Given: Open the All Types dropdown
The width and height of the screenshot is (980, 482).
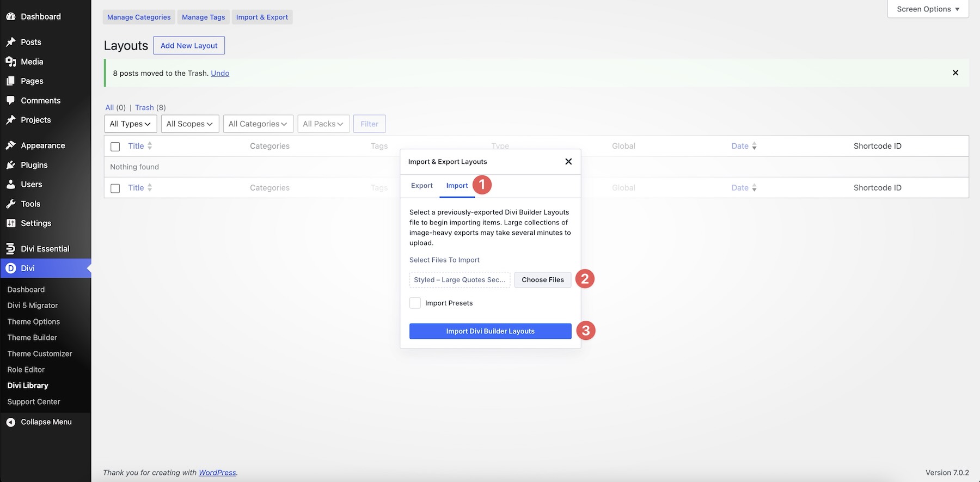Looking at the screenshot, I should coord(131,124).
